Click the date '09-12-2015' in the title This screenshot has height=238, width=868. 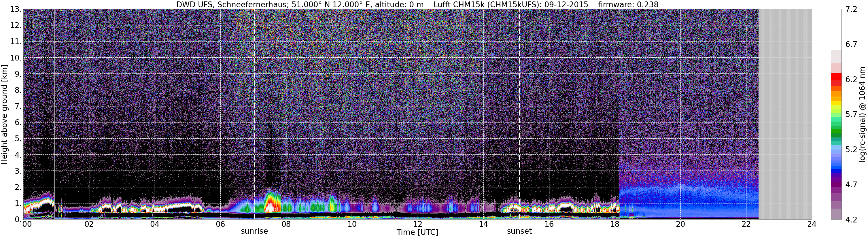tap(566, 4)
